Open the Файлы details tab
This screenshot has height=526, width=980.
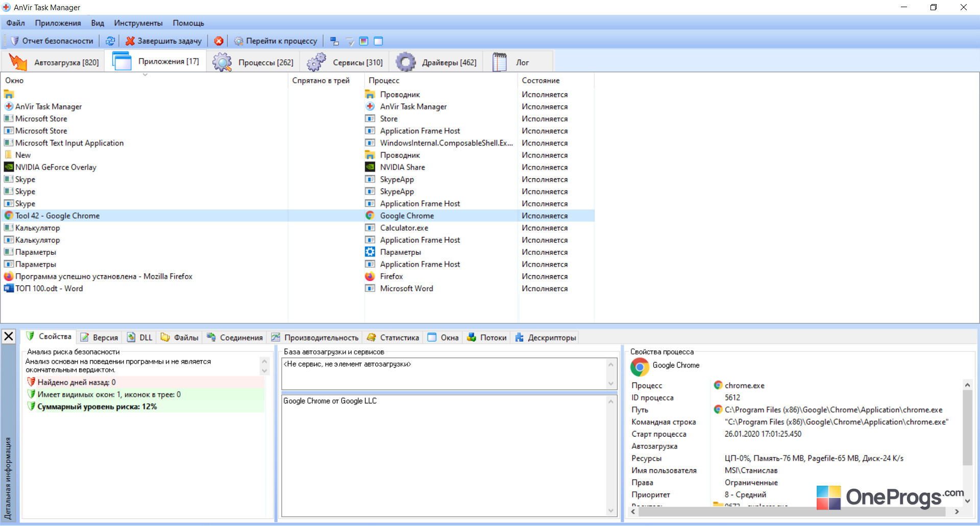[x=180, y=338]
